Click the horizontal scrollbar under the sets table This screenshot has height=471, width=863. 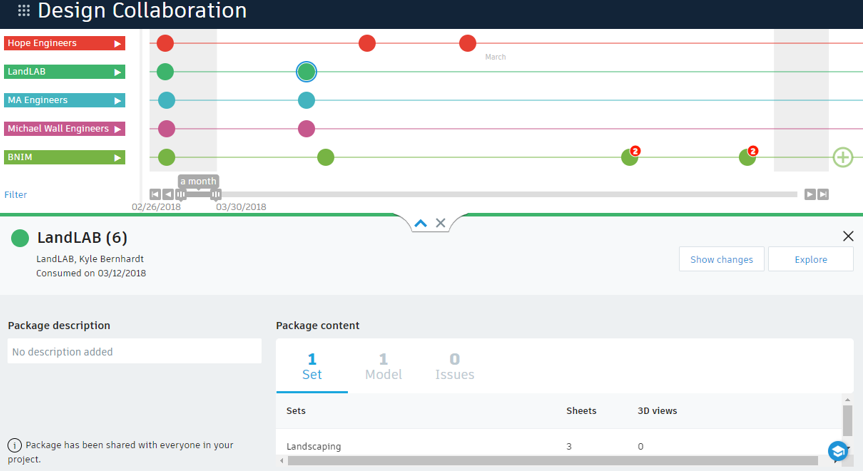(x=553, y=461)
